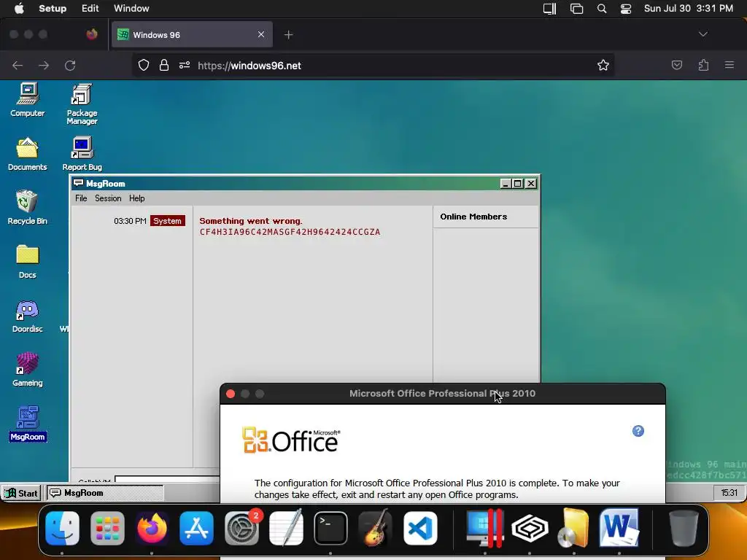Expand the list all tabs chevron
Screen dimensions: 747x560
703,34
